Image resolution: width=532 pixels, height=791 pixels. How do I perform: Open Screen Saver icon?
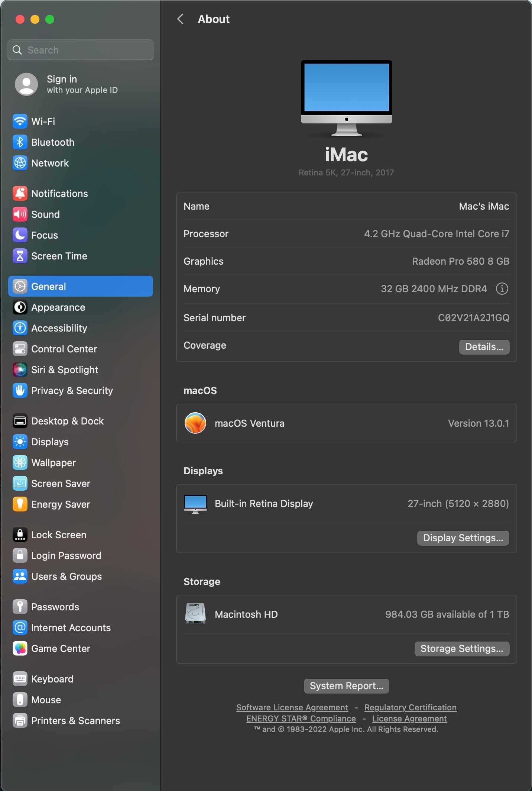20,483
